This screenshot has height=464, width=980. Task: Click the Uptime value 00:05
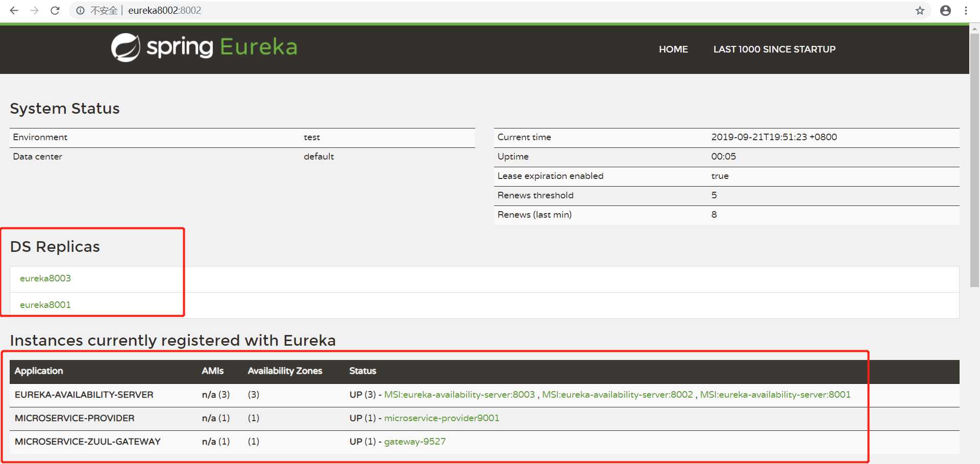pos(723,157)
